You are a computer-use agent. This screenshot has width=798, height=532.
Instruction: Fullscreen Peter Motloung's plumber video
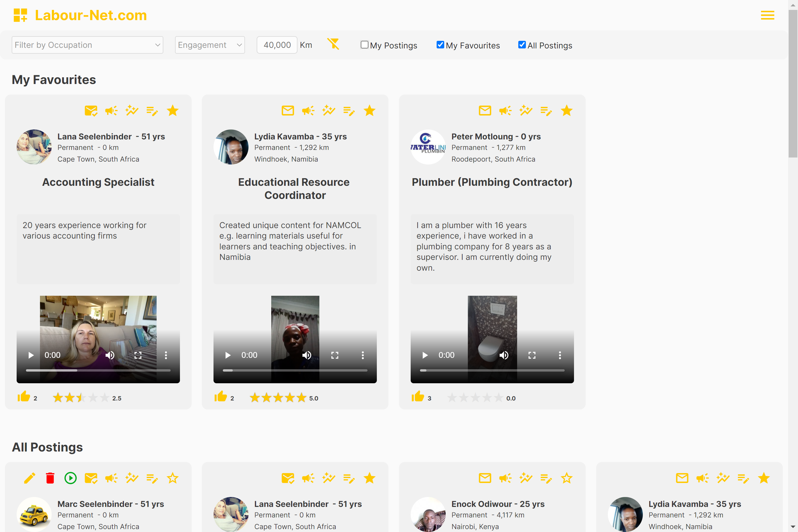pyautogui.click(x=532, y=355)
